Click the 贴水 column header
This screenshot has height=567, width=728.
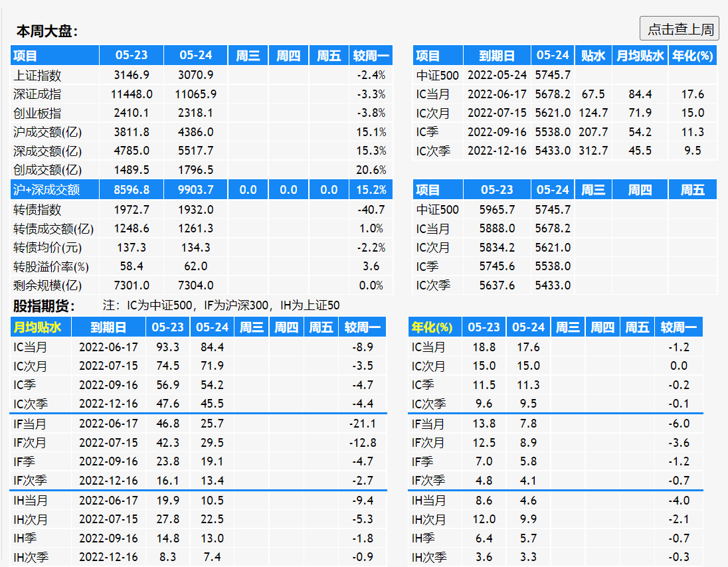(x=593, y=56)
